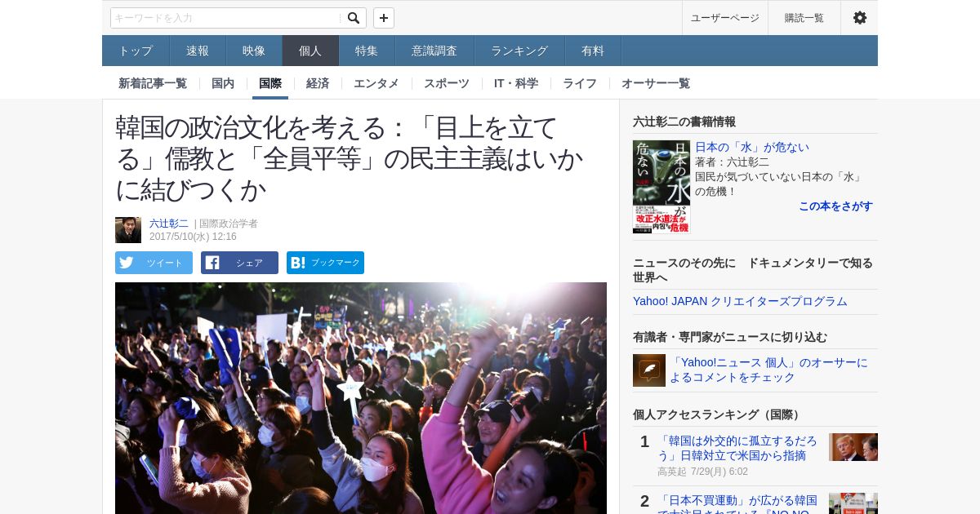Go to the トップ tab

(x=136, y=51)
